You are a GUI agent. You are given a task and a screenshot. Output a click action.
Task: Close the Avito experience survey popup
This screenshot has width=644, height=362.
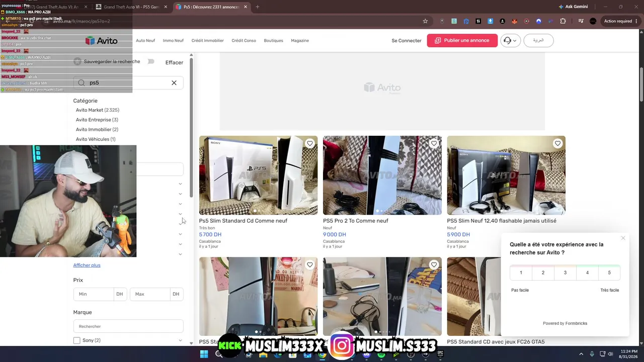(623, 238)
